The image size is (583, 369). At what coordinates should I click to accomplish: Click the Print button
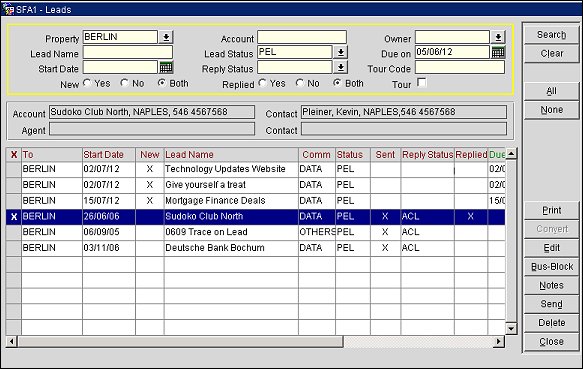(551, 211)
